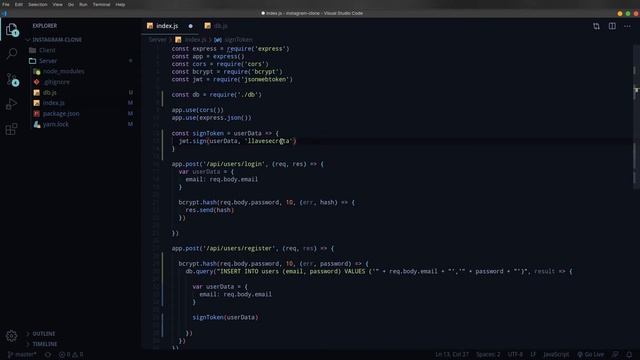
Task: Open the File menu
Action: click(6, 4)
